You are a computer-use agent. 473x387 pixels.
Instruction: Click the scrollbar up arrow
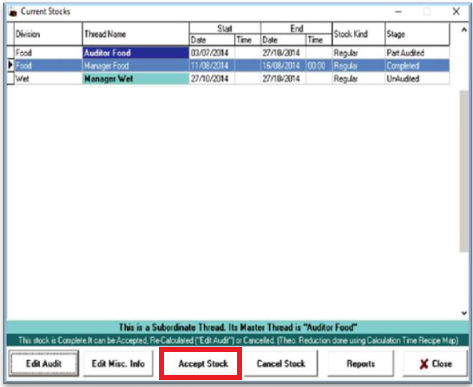tap(464, 30)
